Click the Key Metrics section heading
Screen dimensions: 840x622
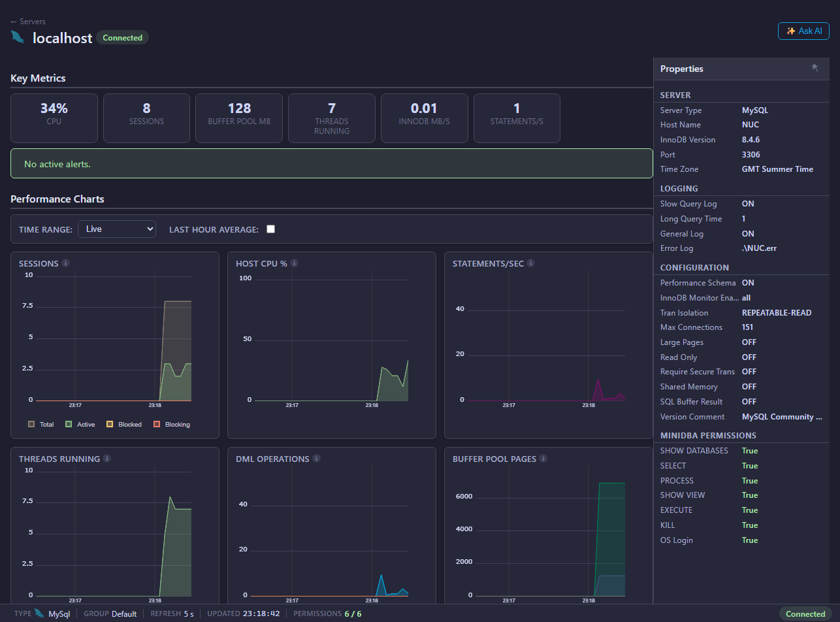point(38,78)
